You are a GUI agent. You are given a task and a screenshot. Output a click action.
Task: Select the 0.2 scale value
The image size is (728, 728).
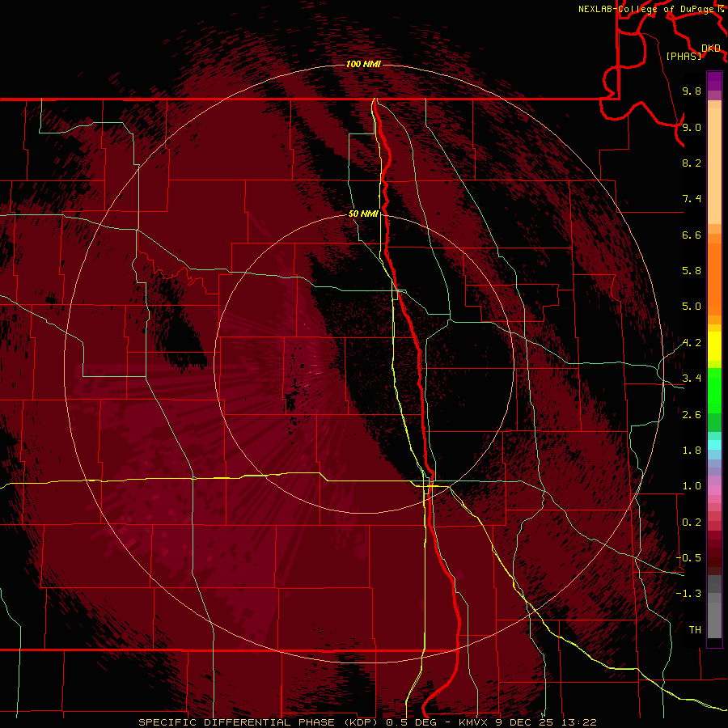[692, 523]
